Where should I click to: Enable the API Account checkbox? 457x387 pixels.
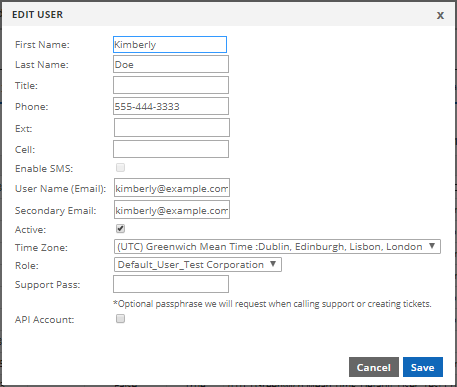(x=120, y=319)
